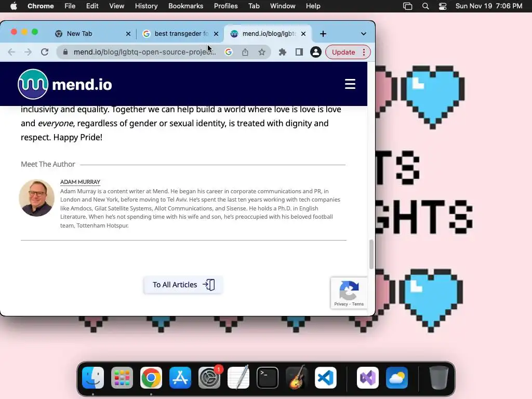
Task: Click the reCAPTCHA badge logo
Action: coord(349,290)
